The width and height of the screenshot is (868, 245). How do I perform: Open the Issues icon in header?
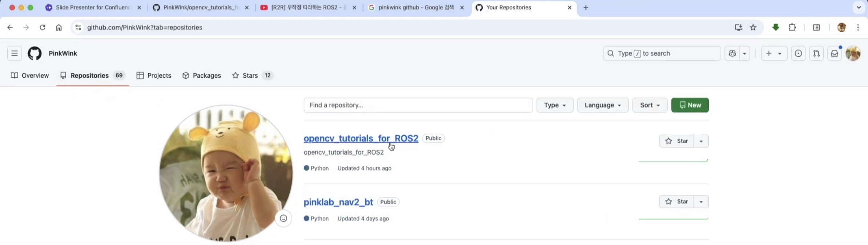coord(798,53)
